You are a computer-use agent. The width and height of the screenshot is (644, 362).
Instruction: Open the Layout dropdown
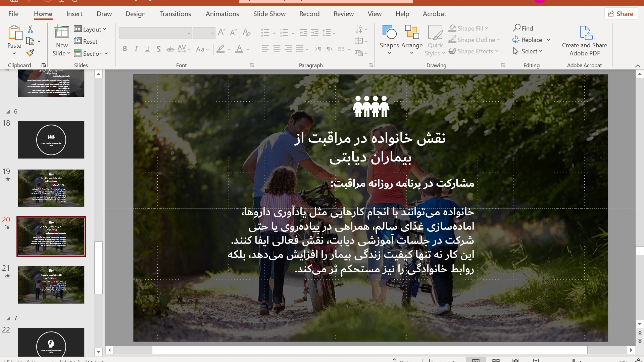tap(90, 29)
